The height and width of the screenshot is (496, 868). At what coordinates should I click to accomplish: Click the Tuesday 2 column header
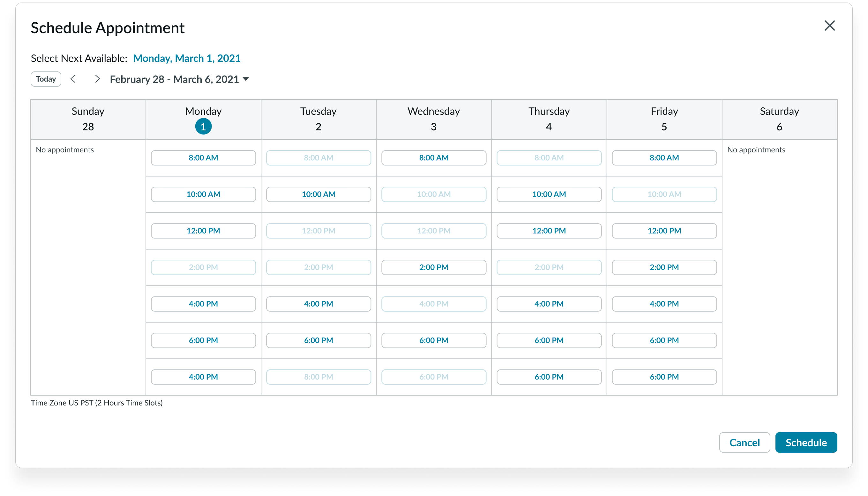318,119
